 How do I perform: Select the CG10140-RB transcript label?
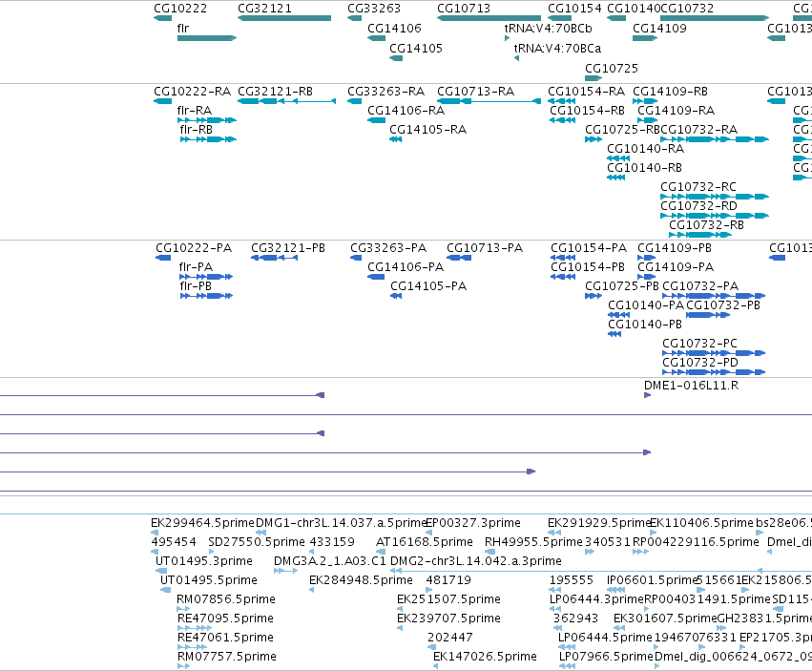click(645, 168)
